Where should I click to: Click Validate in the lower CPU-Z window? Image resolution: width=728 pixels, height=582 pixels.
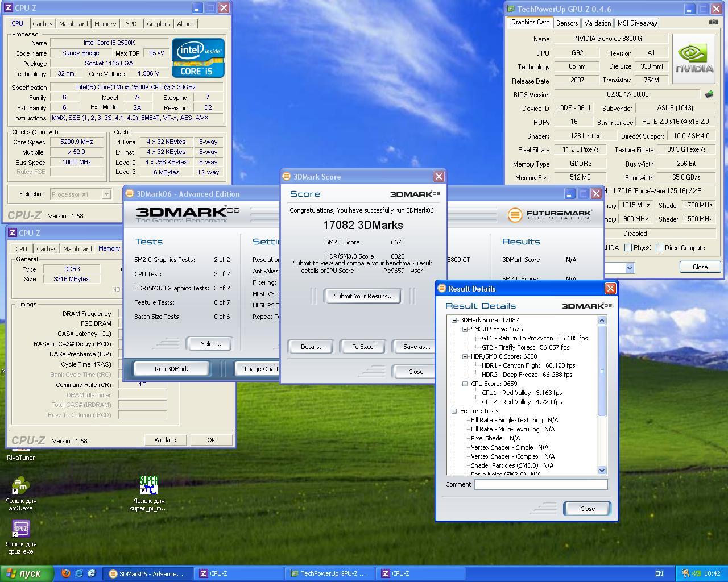click(165, 440)
